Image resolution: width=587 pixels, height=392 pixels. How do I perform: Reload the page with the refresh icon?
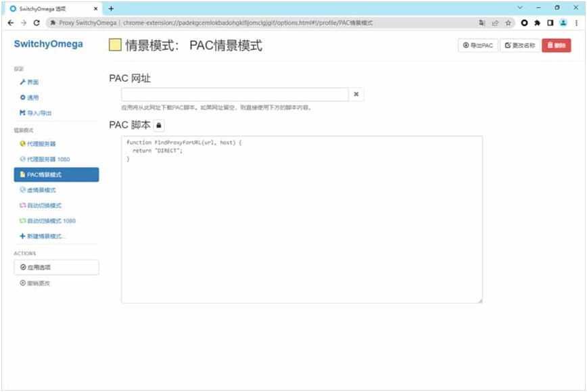pyautogui.click(x=37, y=22)
